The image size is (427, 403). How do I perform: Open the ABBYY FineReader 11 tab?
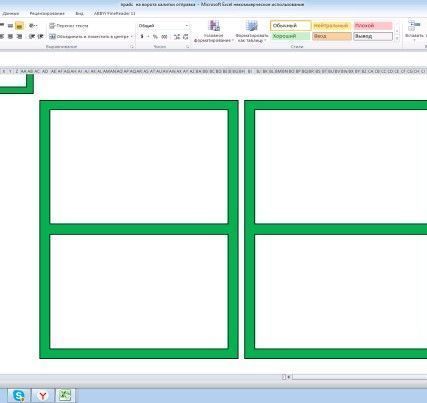point(115,14)
